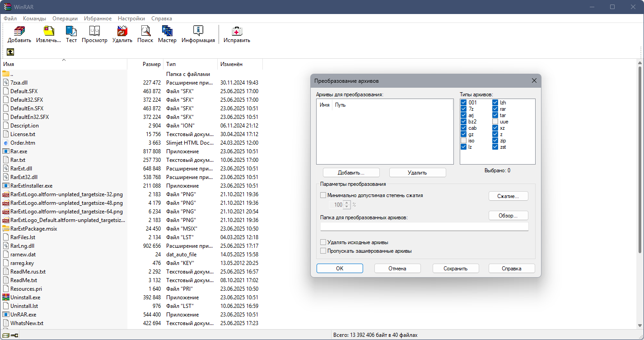Screen dimensions: 644x340
Task: Click the dialog Справка button
Action: (512, 269)
